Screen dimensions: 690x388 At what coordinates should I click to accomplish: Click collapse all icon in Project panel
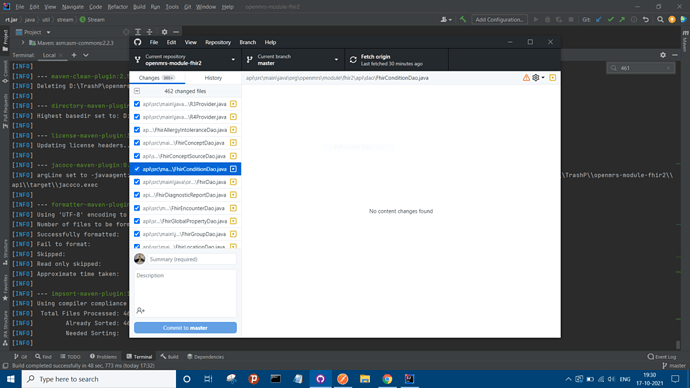coord(150,32)
